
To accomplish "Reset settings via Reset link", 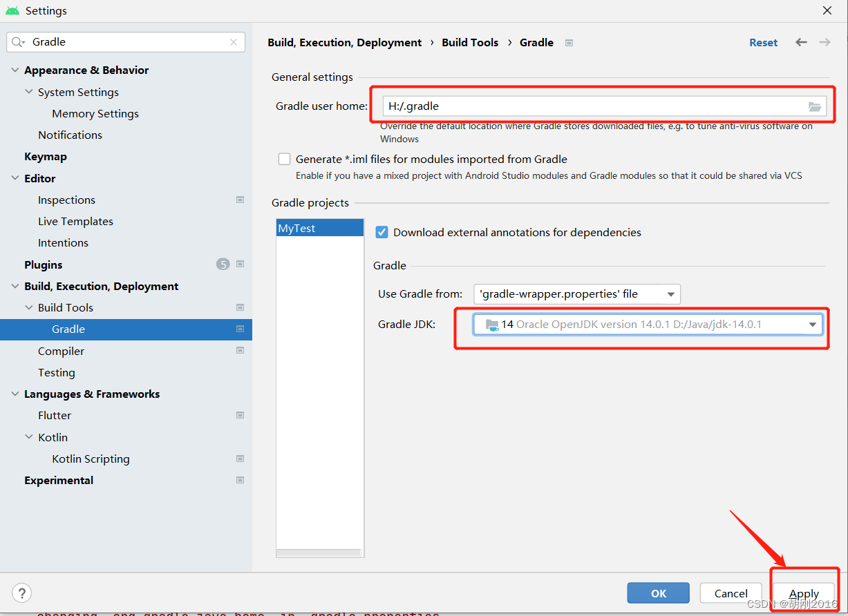I will tap(763, 42).
